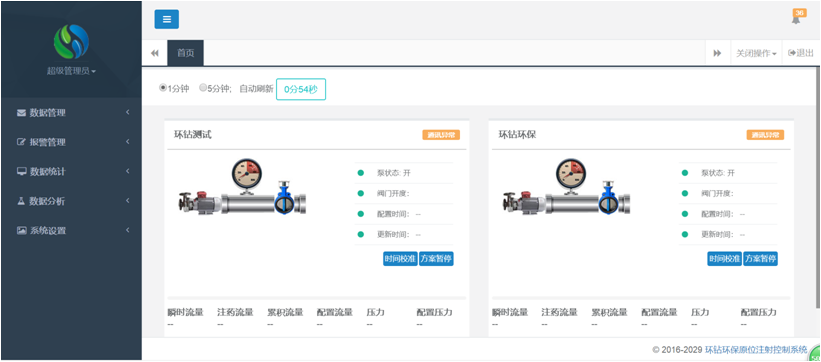Click the 环钻环保 card title
This screenshot has height=362, width=821.
pyautogui.click(x=517, y=135)
